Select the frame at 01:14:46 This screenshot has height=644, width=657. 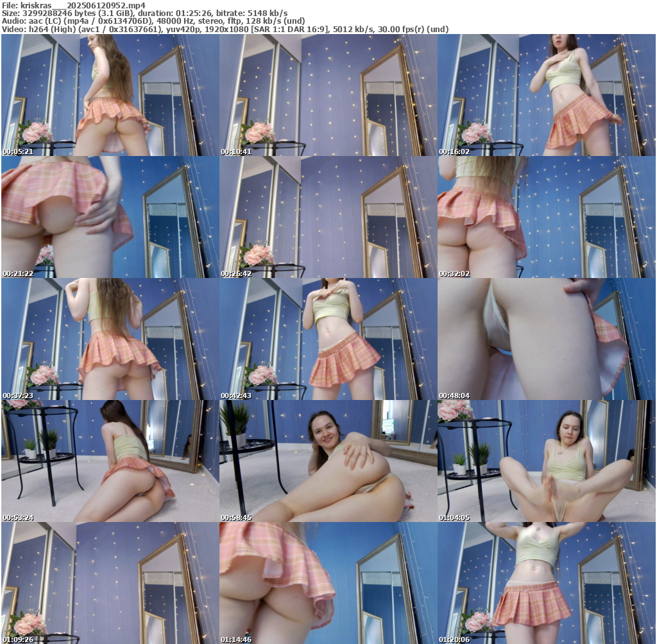click(328, 582)
